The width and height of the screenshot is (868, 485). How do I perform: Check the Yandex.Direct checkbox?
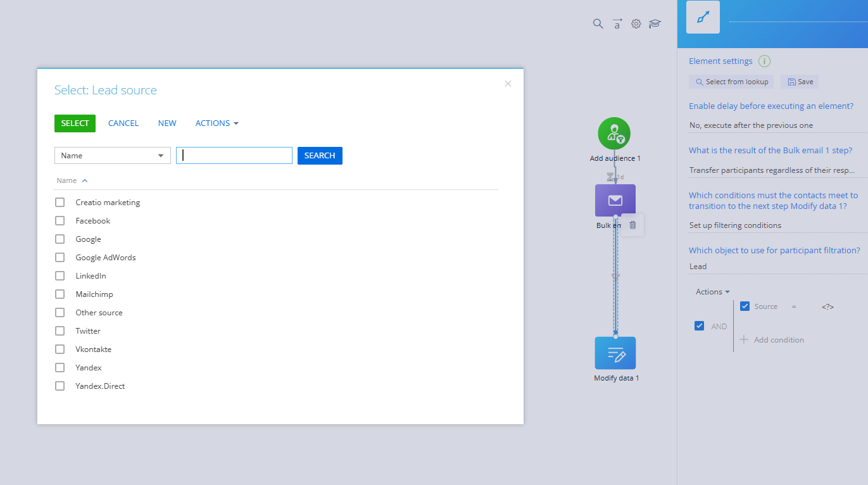pyautogui.click(x=60, y=386)
